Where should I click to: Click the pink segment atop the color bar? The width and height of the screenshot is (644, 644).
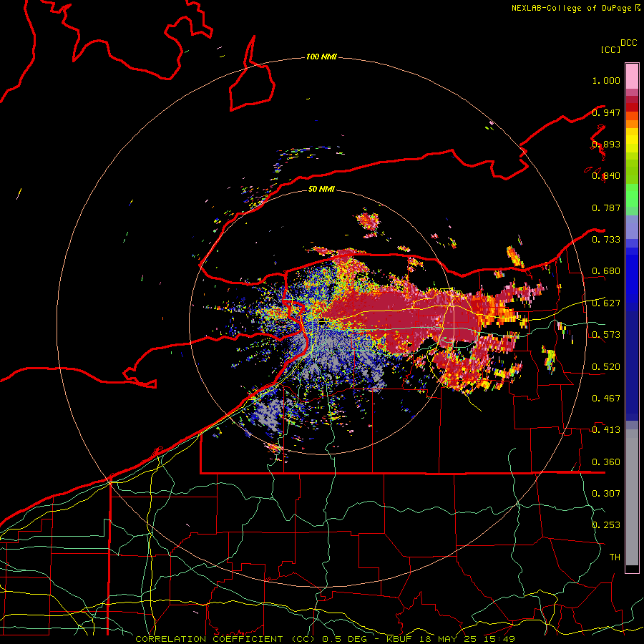(x=632, y=76)
